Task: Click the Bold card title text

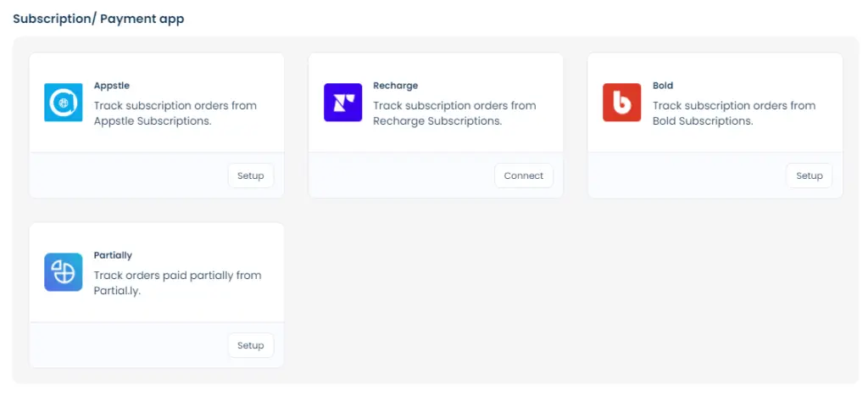Action: [663, 86]
